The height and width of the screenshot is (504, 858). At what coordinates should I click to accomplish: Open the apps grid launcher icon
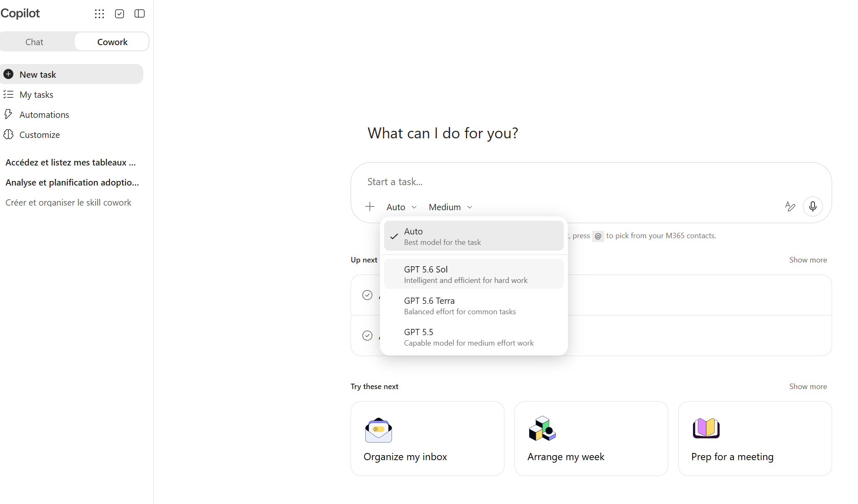pos(99,14)
